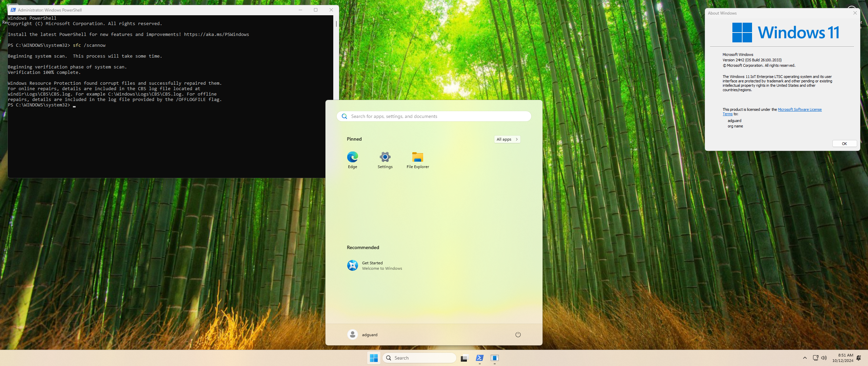Click Start menu search for apps field
Viewport: 868px width, 366px height.
[434, 116]
